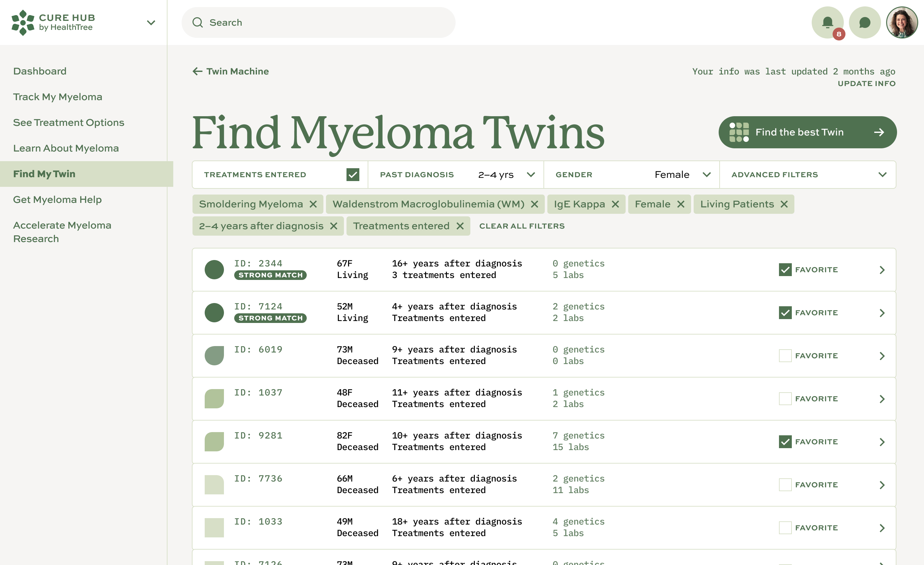Expand the Advanced Filters section
This screenshot has width=924, height=565.
click(882, 174)
